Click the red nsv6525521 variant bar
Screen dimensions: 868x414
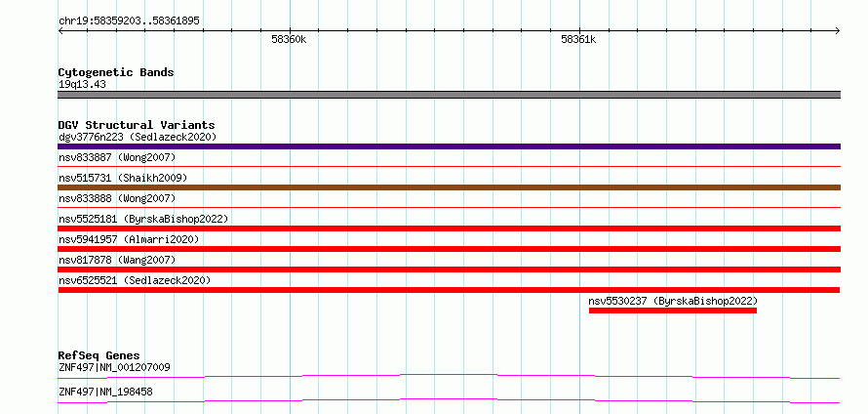coord(449,290)
